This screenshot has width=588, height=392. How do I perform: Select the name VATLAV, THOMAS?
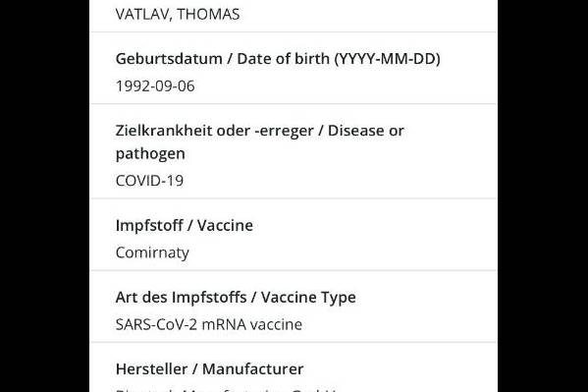pos(178,15)
